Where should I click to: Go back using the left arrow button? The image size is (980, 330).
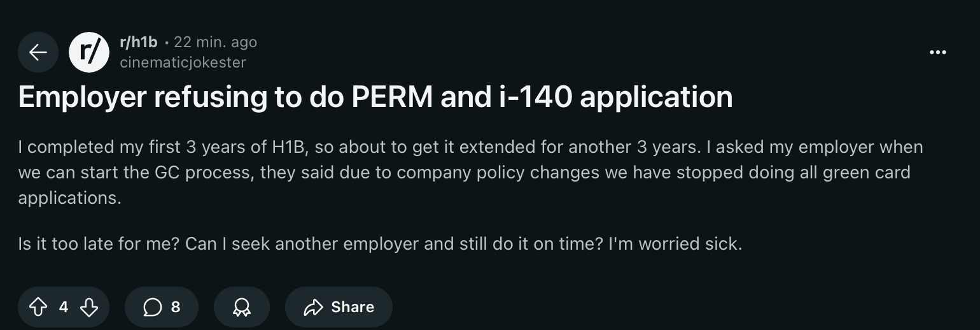pos(38,52)
